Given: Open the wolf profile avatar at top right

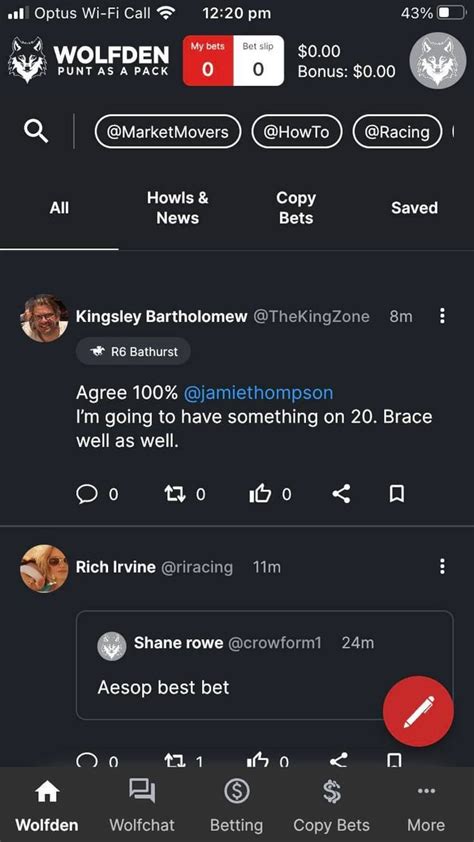Looking at the screenshot, I should (437, 61).
